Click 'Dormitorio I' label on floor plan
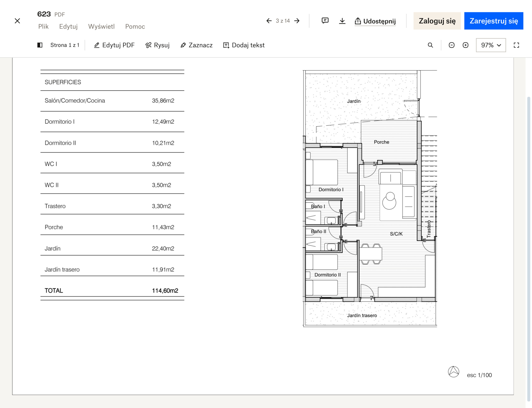 pyautogui.click(x=331, y=190)
